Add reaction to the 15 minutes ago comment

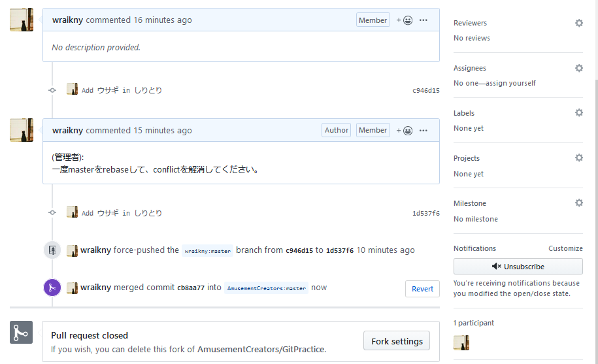[405, 130]
